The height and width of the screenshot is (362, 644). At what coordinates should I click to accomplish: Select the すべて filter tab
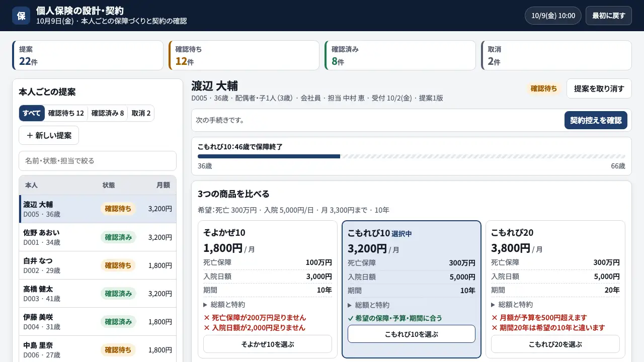click(x=32, y=113)
